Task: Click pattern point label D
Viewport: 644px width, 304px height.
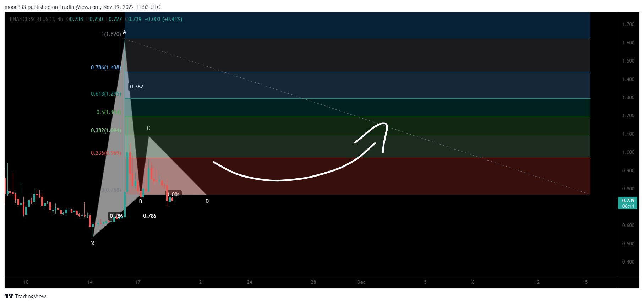Action: [207, 201]
